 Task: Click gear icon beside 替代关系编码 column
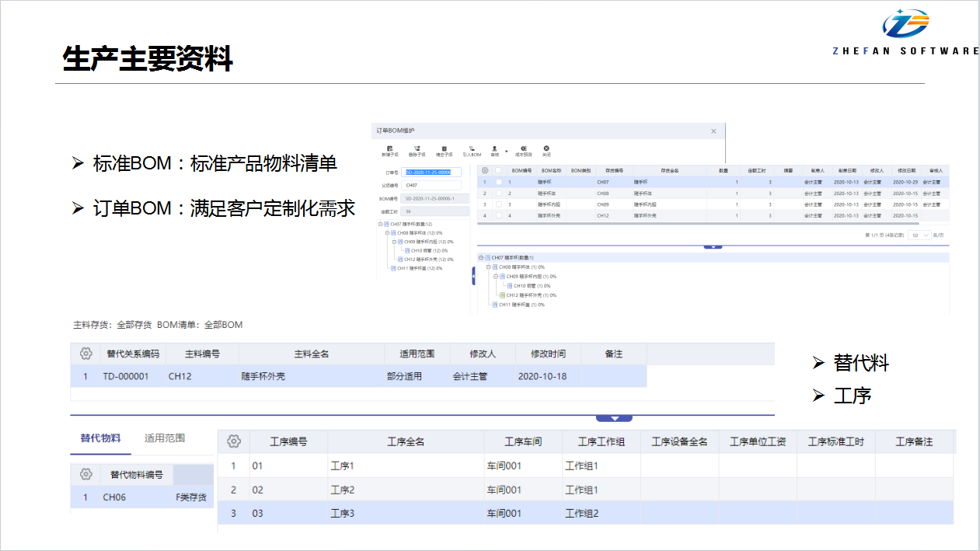click(x=86, y=354)
